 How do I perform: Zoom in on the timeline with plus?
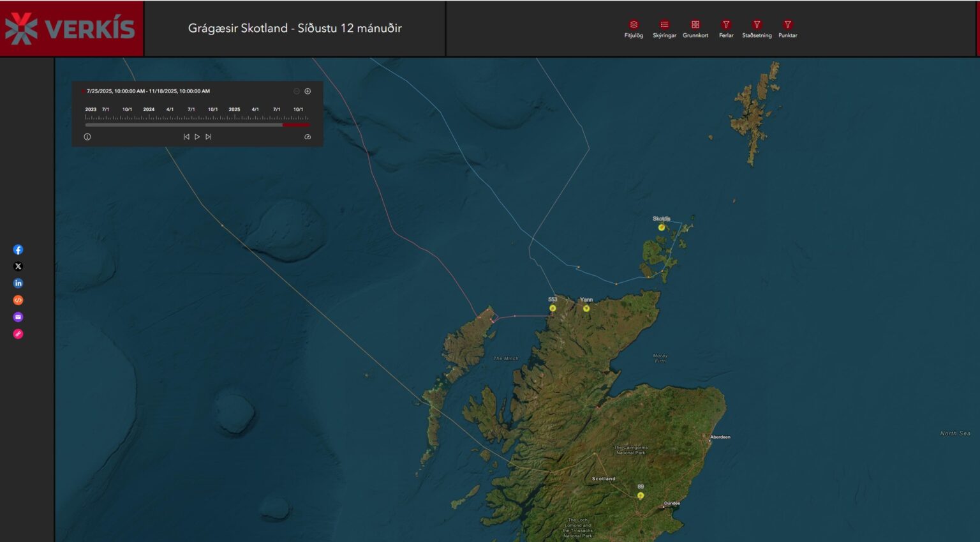[308, 91]
